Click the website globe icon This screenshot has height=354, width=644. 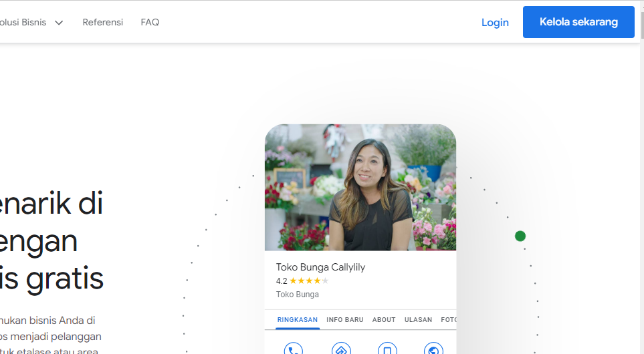(x=433, y=348)
